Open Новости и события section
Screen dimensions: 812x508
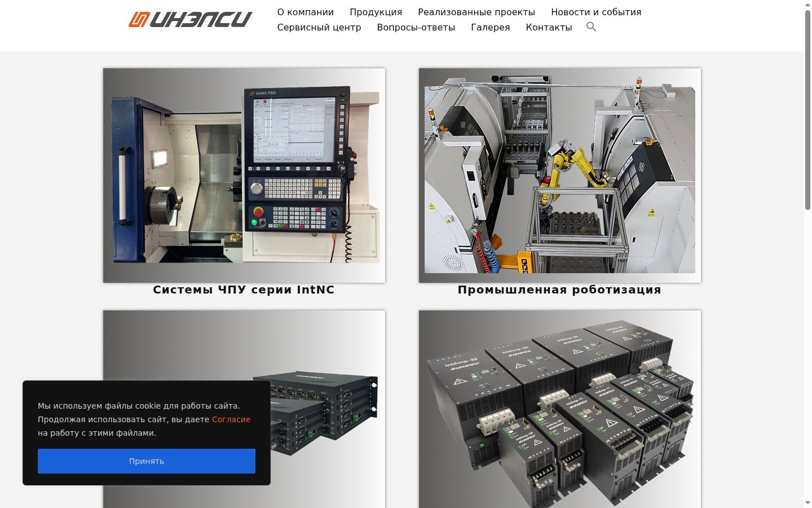click(x=596, y=12)
